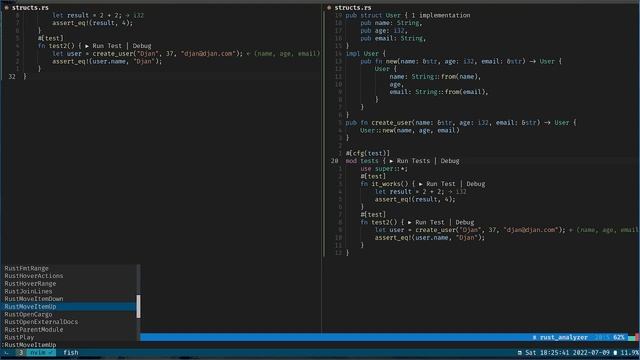
Task: Pick the highlighted RustMoveItemUp completion entry
Action: coord(69,307)
